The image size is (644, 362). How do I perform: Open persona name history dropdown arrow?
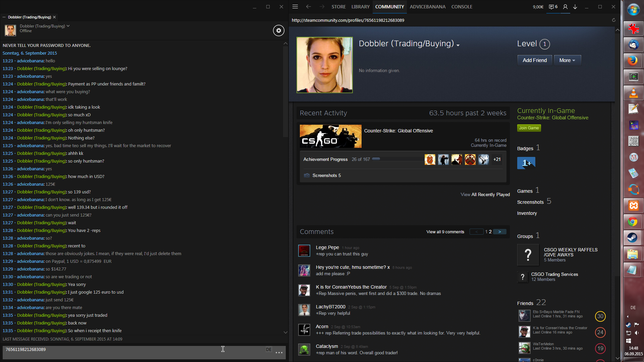pos(458,45)
